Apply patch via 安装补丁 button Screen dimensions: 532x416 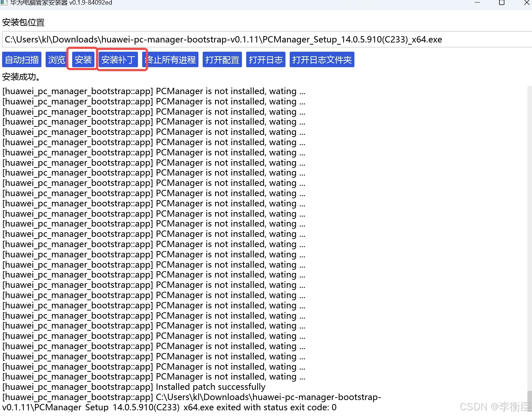pos(118,59)
